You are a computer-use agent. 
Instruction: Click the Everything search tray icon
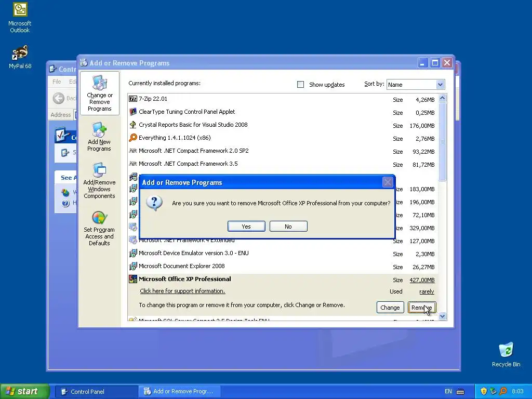pos(503,391)
